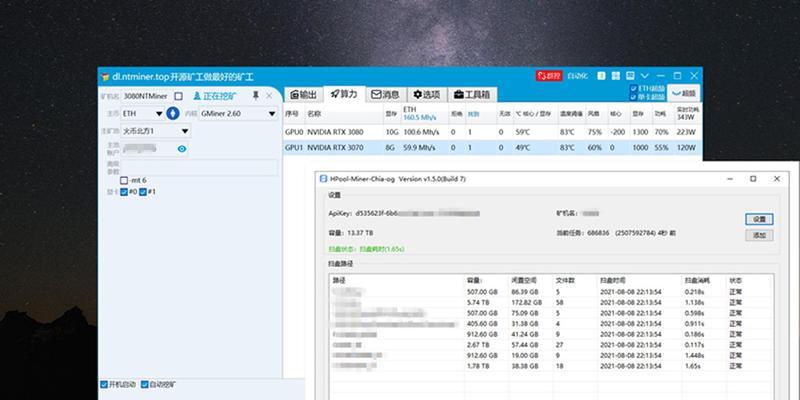Click the green 扫盘状态 scan status text
The image size is (800, 400).
point(367,249)
